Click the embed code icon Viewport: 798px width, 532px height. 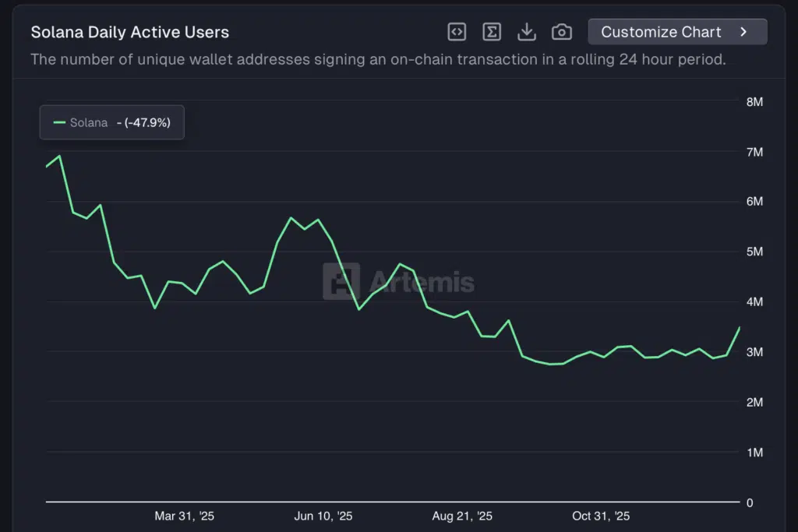click(457, 32)
